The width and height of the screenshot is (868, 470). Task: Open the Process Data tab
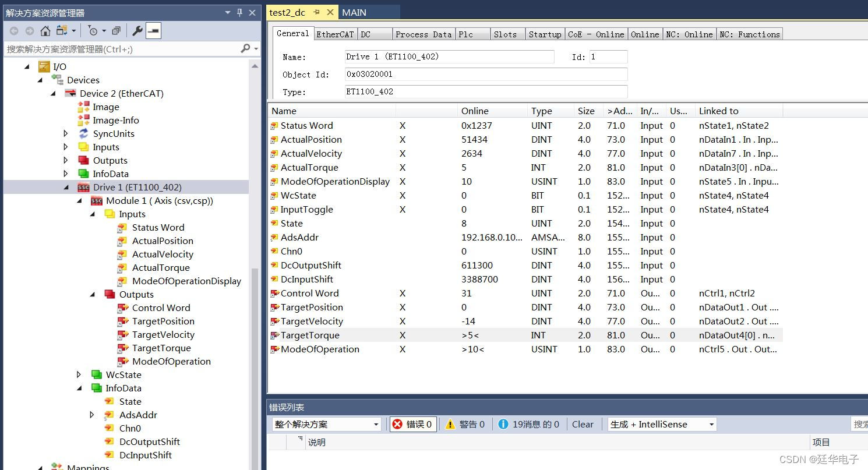click(x=424, y=34)
